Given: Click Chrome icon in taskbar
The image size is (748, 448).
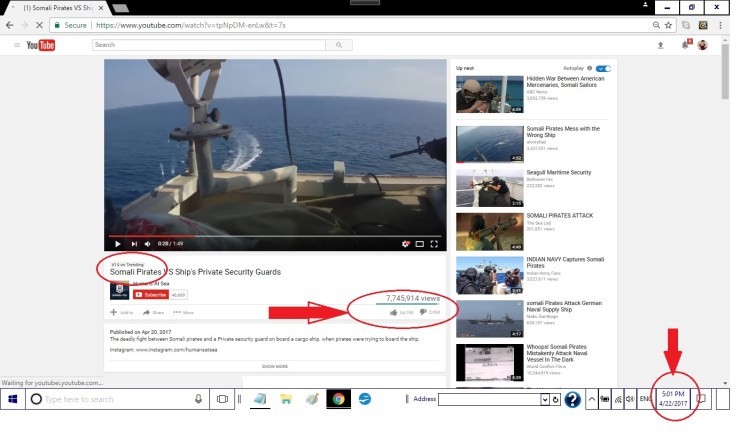Looking at the screenshot, I should click(x=339, y=399).
